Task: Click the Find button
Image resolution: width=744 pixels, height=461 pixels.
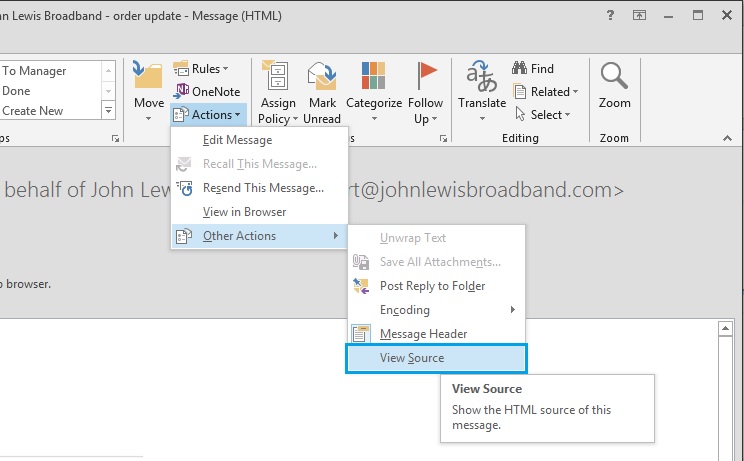Action: click(x=533, y=69)
